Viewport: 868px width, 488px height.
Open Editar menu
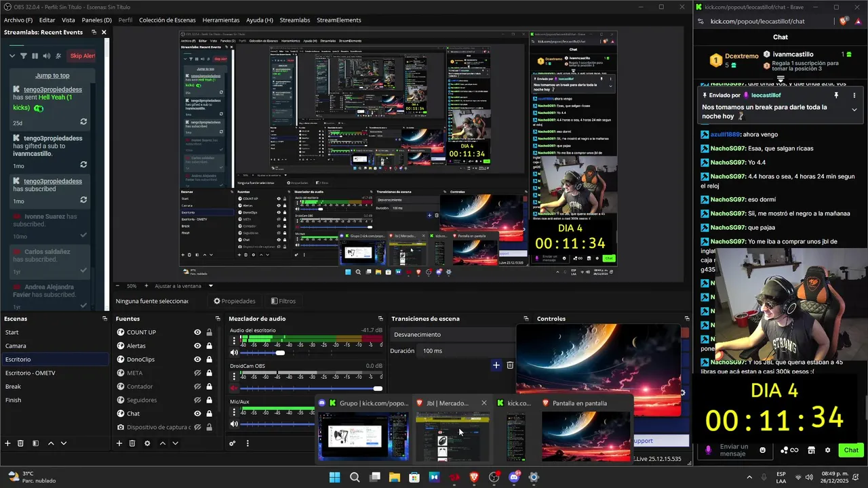[47, 20]
